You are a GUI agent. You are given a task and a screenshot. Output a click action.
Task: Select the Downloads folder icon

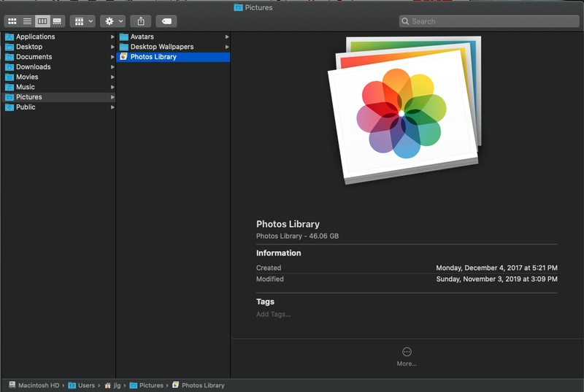(x=9, y=67)
